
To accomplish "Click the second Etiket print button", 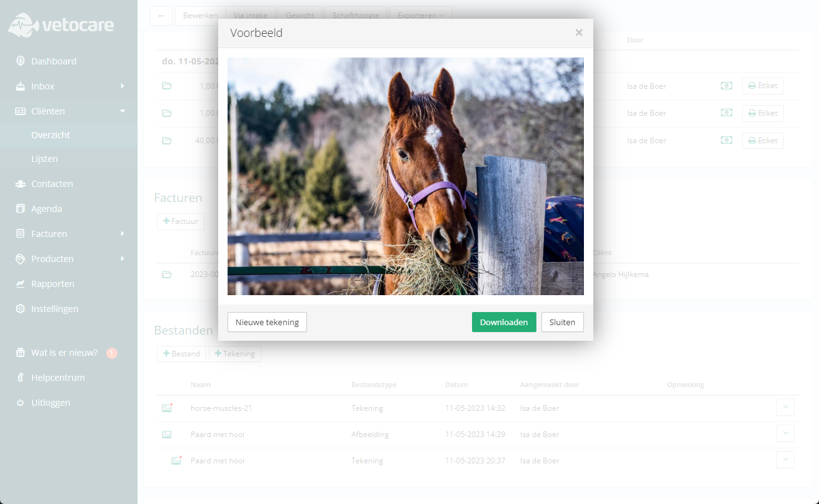I will 763,113.
